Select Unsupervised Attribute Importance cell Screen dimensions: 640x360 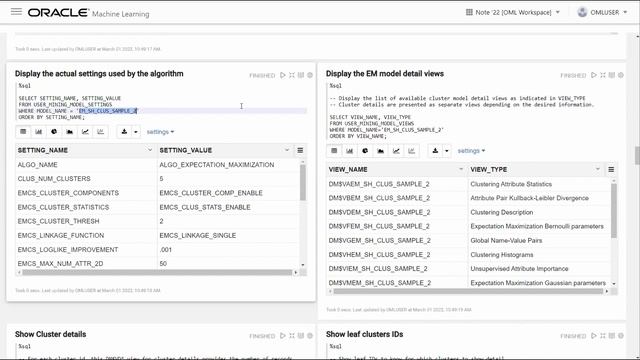(519, 269)
